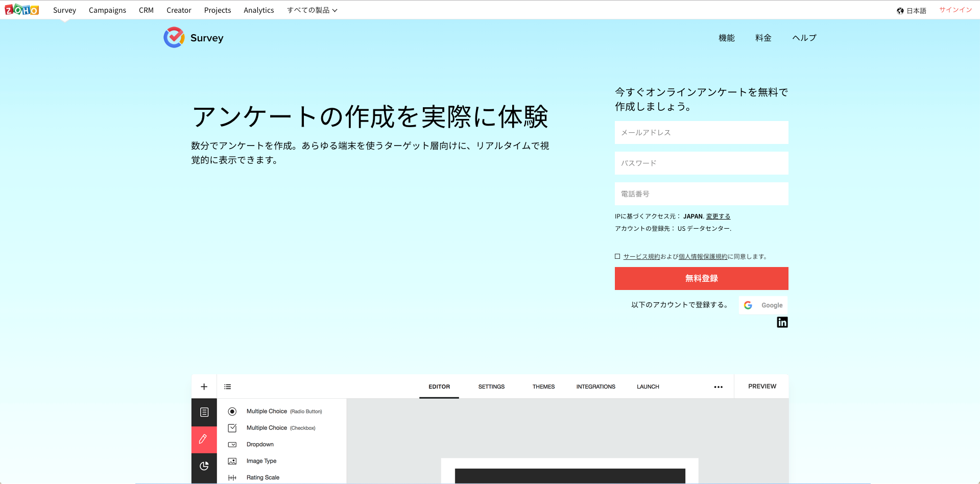Switch to the SETTINGS tab
The height and width of the screenshot is (484, 980).
pos(491,386)
